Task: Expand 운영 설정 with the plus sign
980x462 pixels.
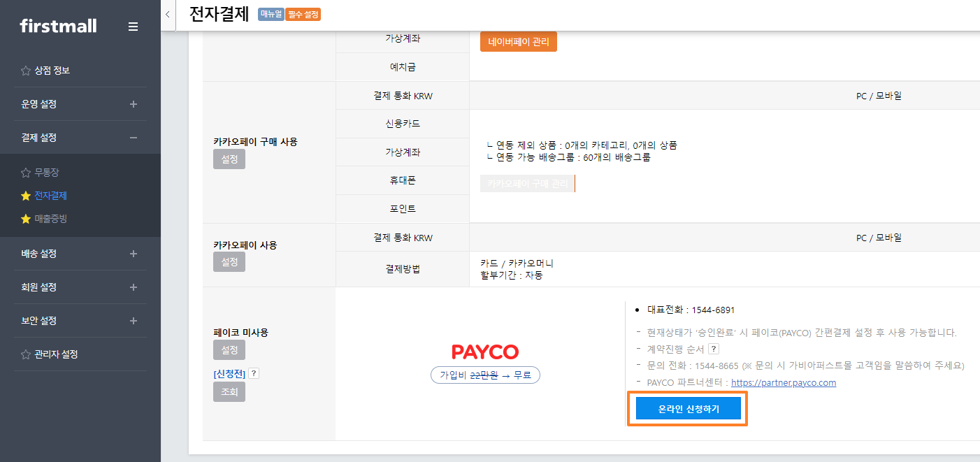Action: click(x=134, y=104)
